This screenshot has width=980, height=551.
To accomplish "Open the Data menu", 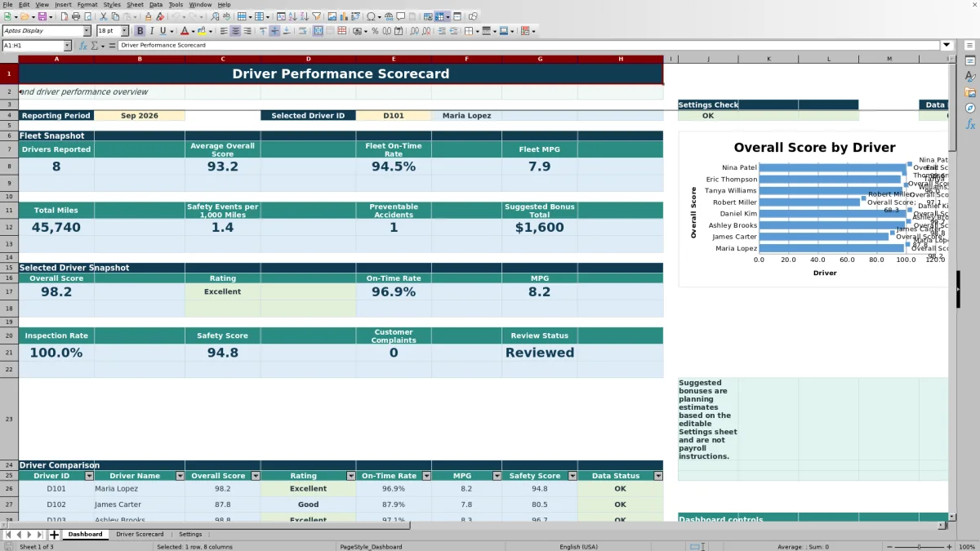I will [x=155, y=5].
